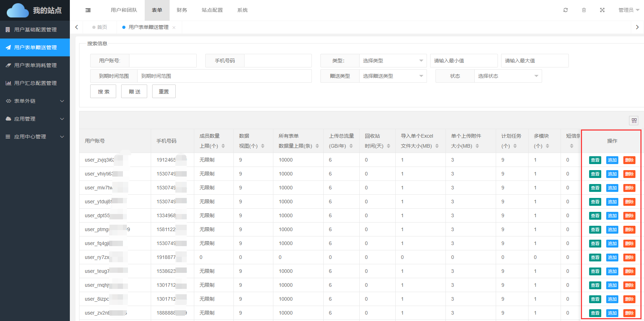This screenshot has width=644, height=321.
Task: Click the 搜索 button
Action: tap(103, 92)
